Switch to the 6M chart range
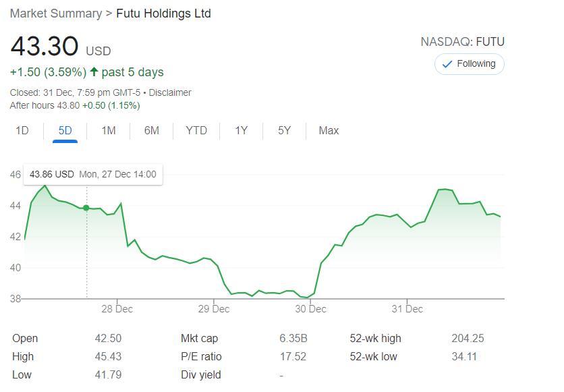564x392 pixels. tap(151, 131)
